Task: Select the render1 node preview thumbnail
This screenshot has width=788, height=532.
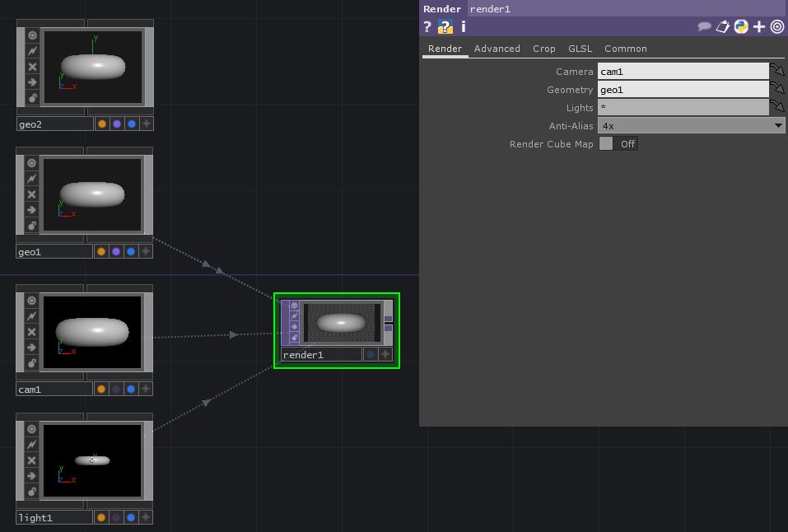Action: (x=341, y=322)
